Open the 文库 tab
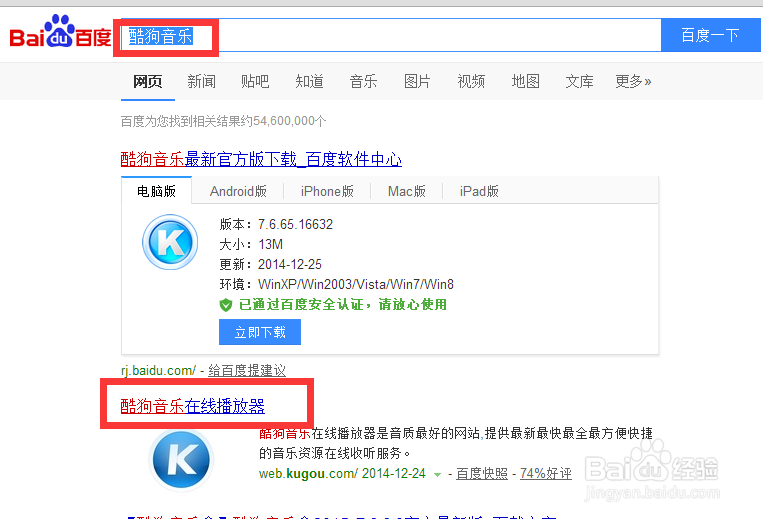The width and height of the screenshot is (763, 519). [579, 81]
